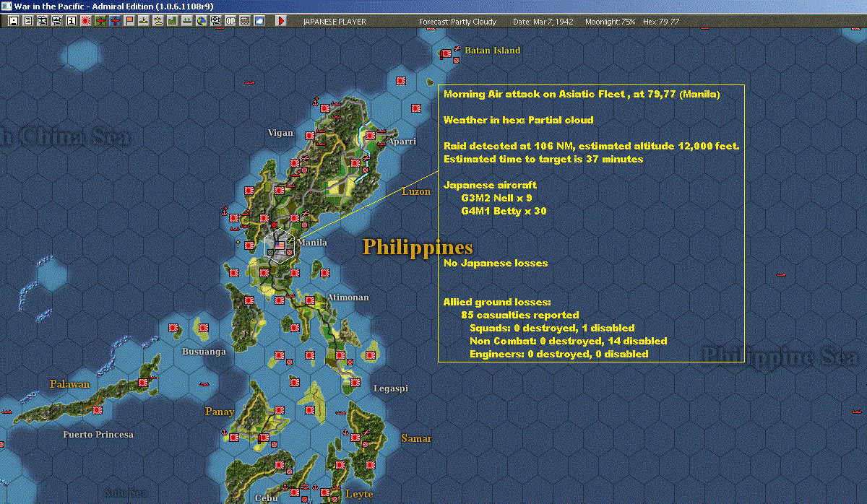The width and height of the screenshot is (867, 504).
Task: Click the Panay island label
Action: click(x=220, y=412)
